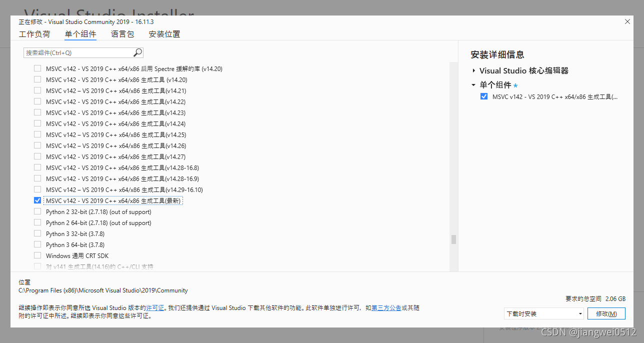The width and height of the screenshot is (644, 343).
Task: Check MSVC v142 生成工具(v14.26) box
Action: 37,145
